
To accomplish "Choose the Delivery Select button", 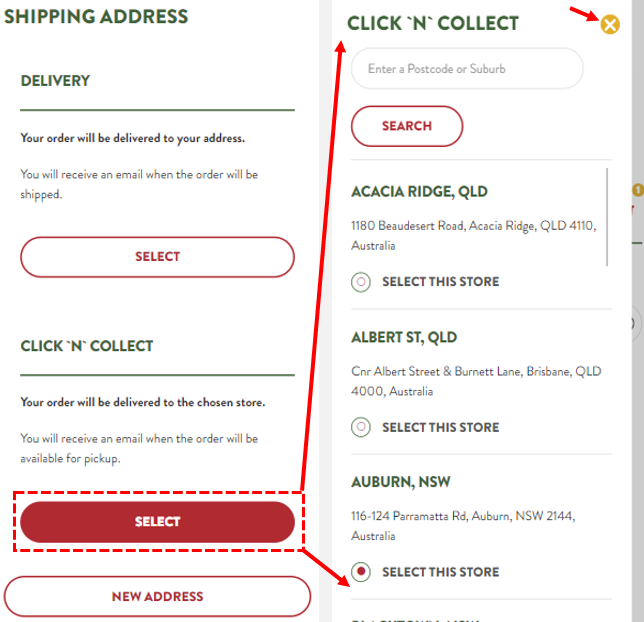I will click(157, 257).
